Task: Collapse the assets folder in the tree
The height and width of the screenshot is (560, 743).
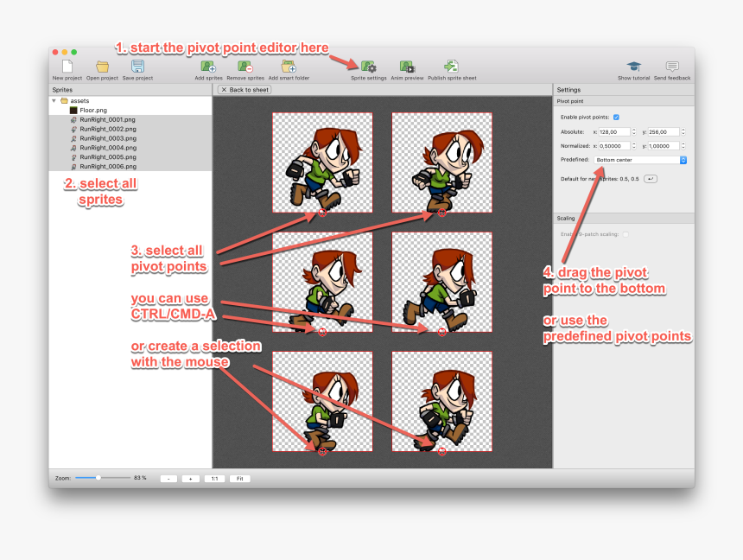Action: coord(54,101)
